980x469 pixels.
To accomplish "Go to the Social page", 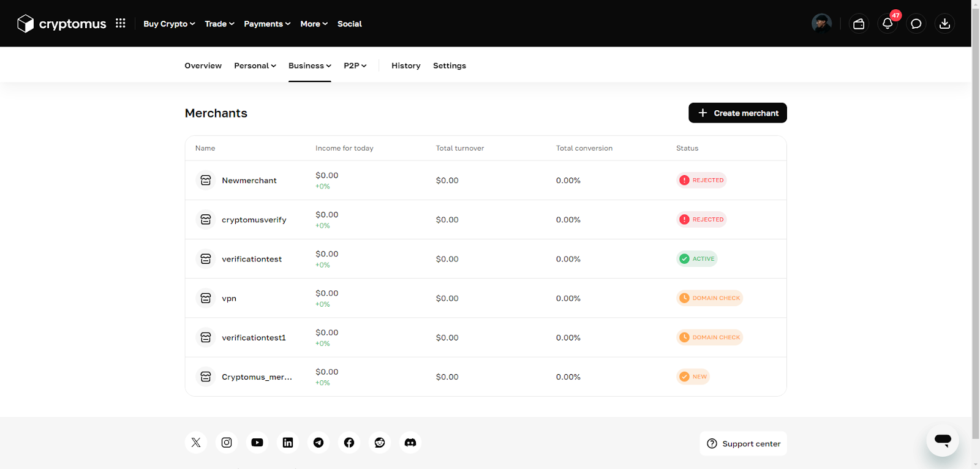I will [350, 24].
